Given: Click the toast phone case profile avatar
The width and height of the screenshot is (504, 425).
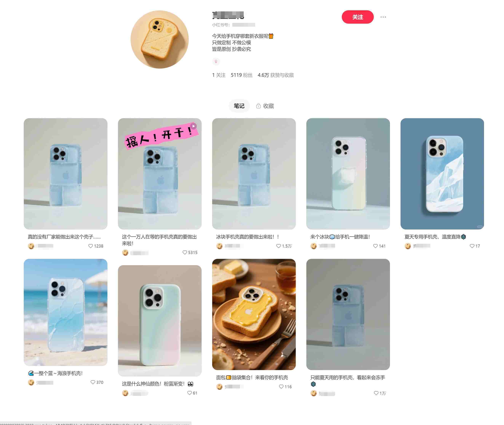Looking at the screenshot, I should click(x=160, y=39).
